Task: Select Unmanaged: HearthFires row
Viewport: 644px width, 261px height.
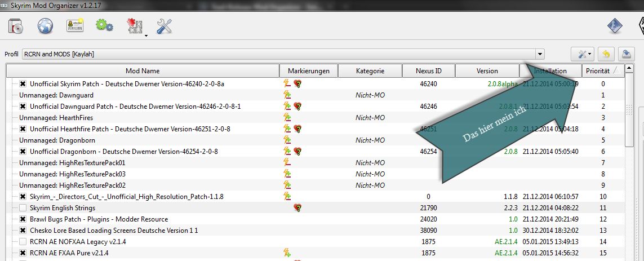Action: [x=315, y=118]
